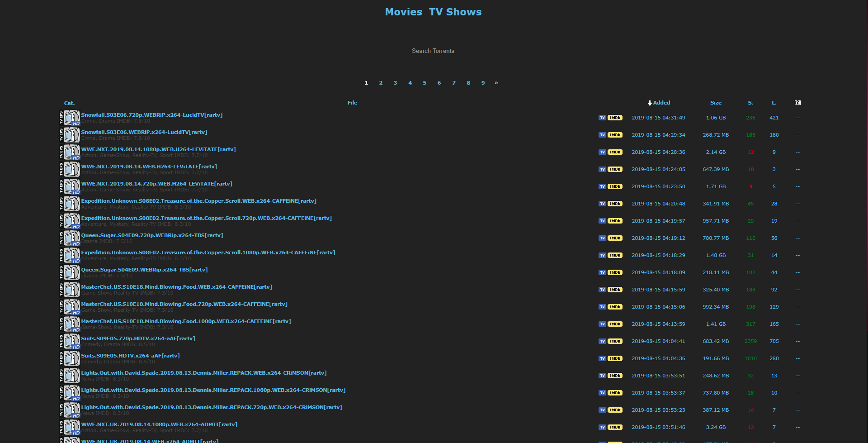Image resolution: width=868 pixels, height=443 pixels.
Task: Open WWE.NXT.2019.08.14.WEB.H264-LEViTATE torrent link
Action: click(x=149, y=167)
